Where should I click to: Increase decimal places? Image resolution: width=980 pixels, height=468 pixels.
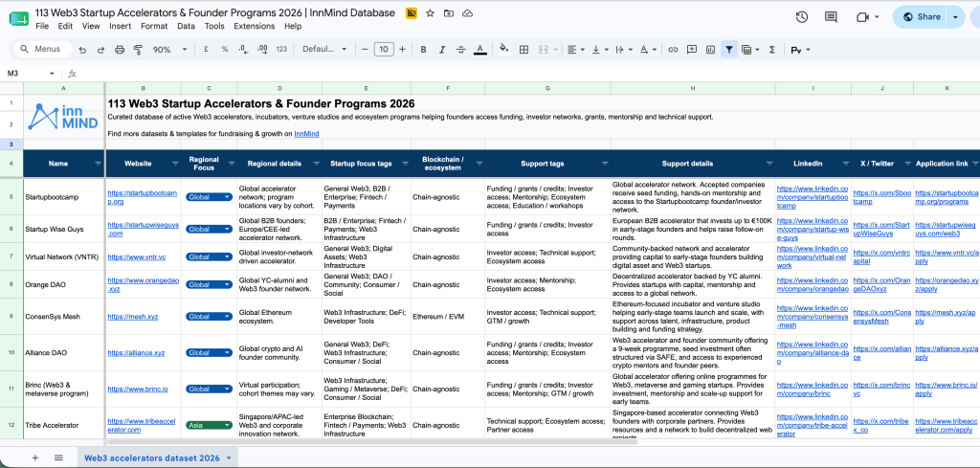click(x=262, y=50)
